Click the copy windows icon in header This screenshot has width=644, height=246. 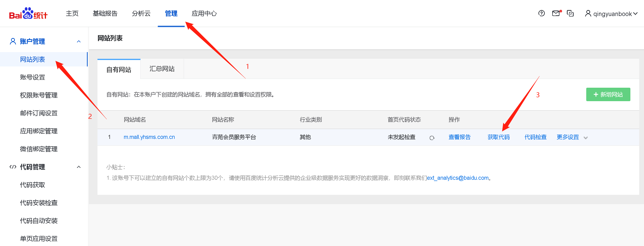click(570, 13)
